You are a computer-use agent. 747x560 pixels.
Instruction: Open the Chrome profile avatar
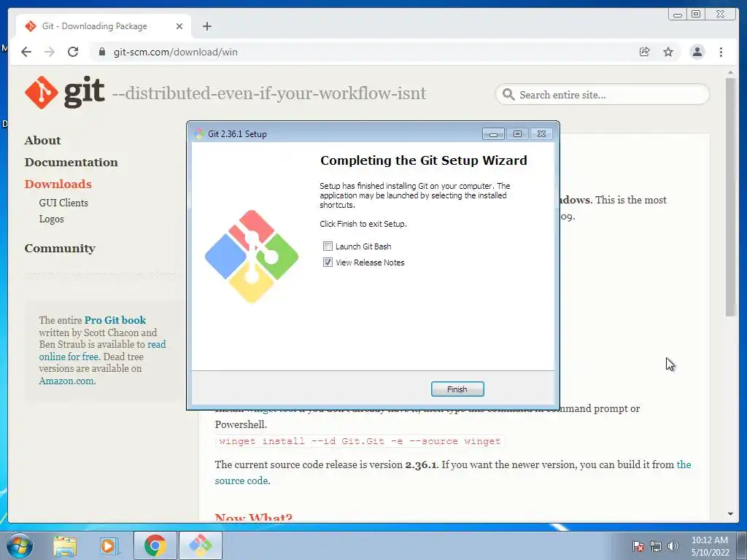point(697,52)
